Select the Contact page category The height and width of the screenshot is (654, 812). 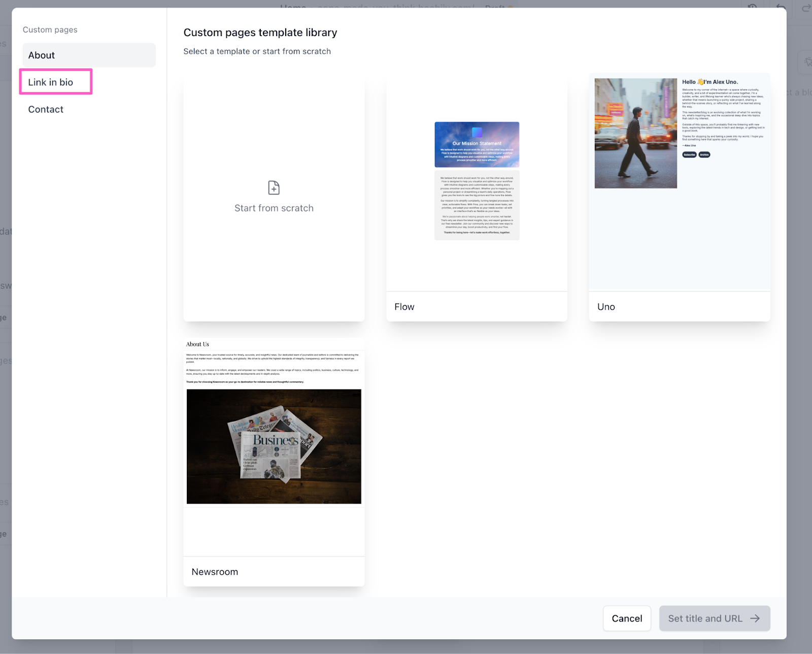(x=46, y=110)
